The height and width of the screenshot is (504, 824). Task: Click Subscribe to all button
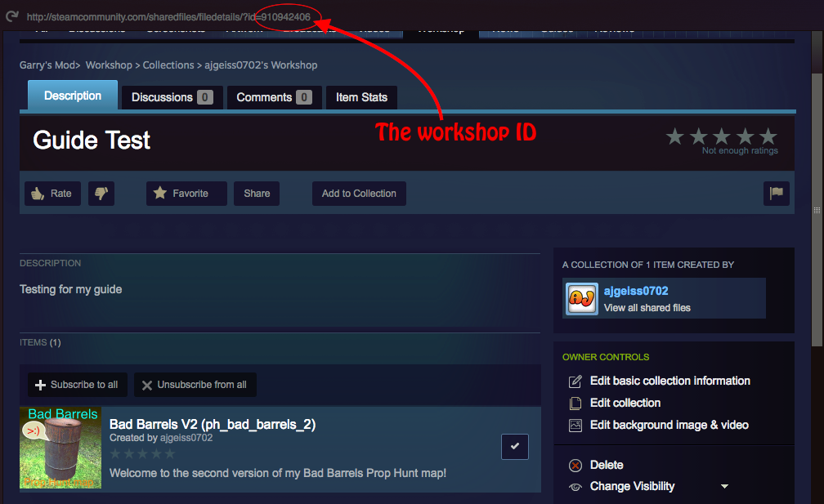[x=77, y=385]
